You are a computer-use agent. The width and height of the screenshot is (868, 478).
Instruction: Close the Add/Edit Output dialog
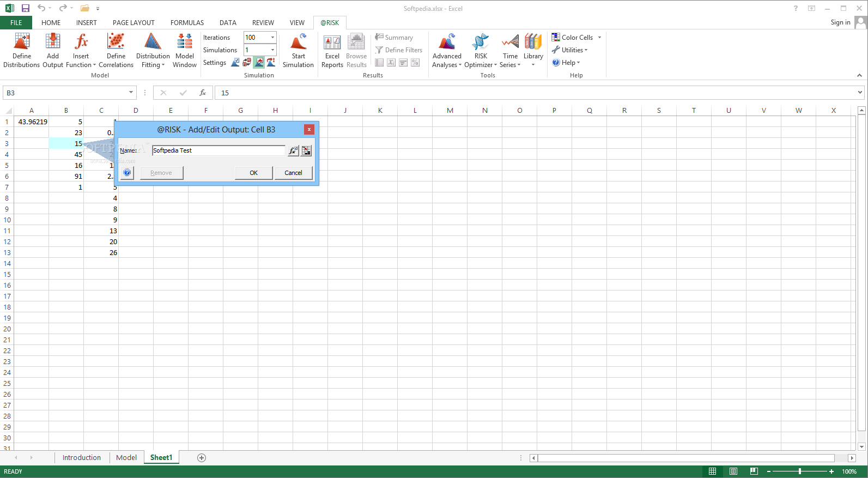(309, 129)
